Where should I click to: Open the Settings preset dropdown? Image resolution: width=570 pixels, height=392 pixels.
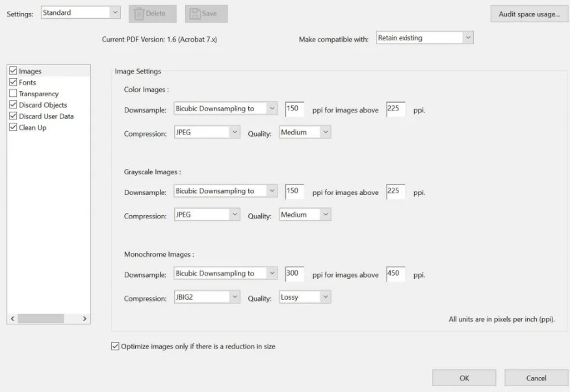pos(81,12)
